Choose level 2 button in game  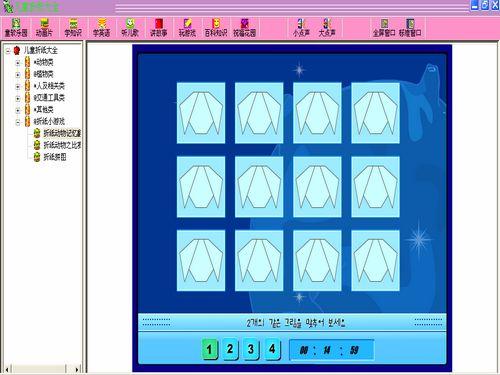[x=230, y=349]
